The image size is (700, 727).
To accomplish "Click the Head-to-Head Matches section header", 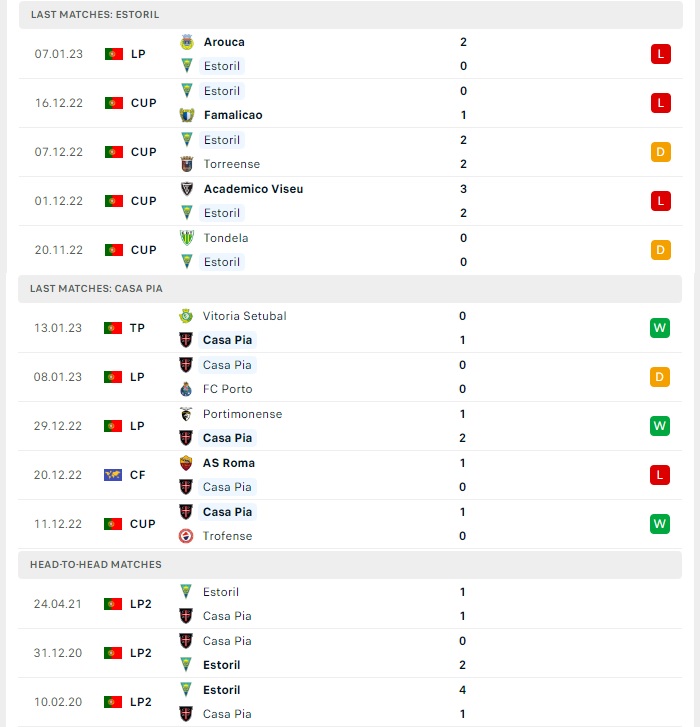I will click(x=350, y=564).
